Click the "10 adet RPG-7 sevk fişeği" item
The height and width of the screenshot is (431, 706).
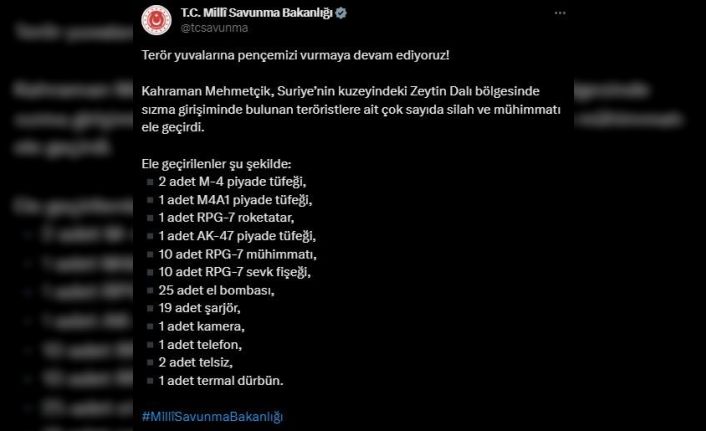(234, 271)
